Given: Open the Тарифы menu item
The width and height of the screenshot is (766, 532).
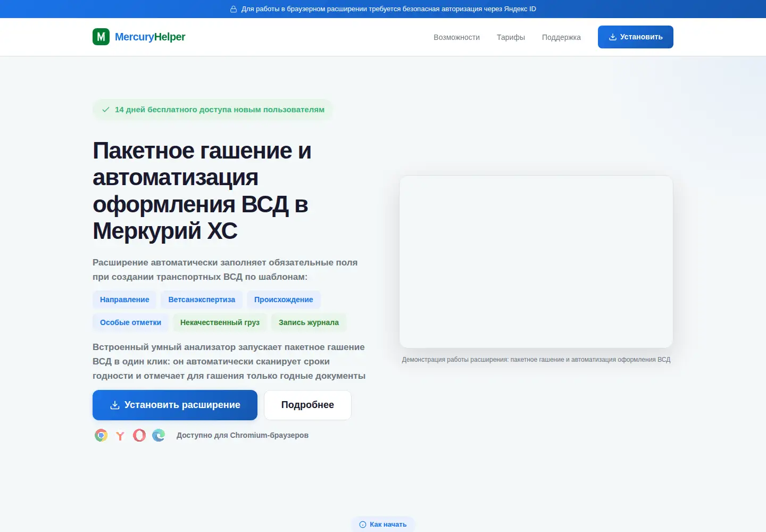Looking at the screenshot, I should click(511, 37).
